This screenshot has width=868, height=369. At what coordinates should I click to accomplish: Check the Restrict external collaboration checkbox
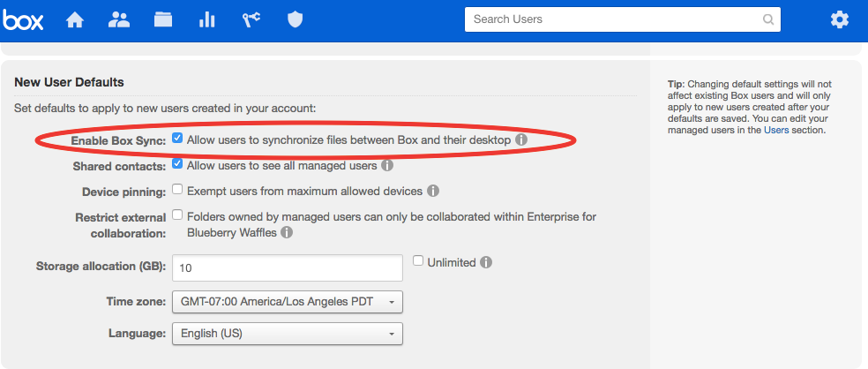[177, 215]
